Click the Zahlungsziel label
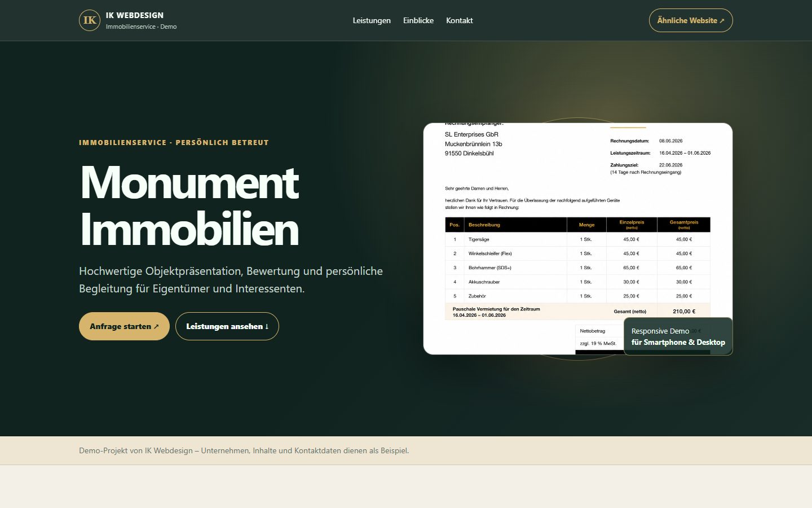The height and width of the screenshot is (508, 812). pyautogui.click(x=624, y=165)
